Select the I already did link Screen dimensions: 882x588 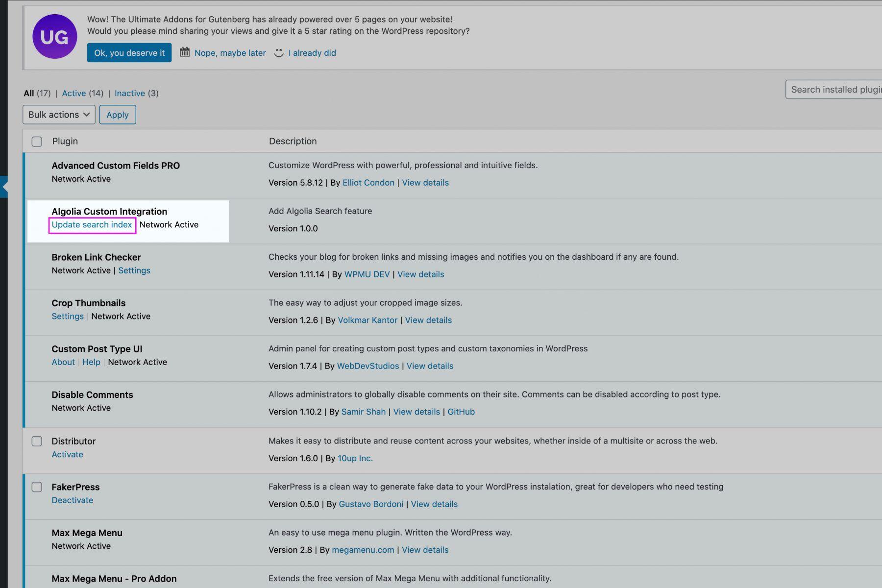click(312, 53)
